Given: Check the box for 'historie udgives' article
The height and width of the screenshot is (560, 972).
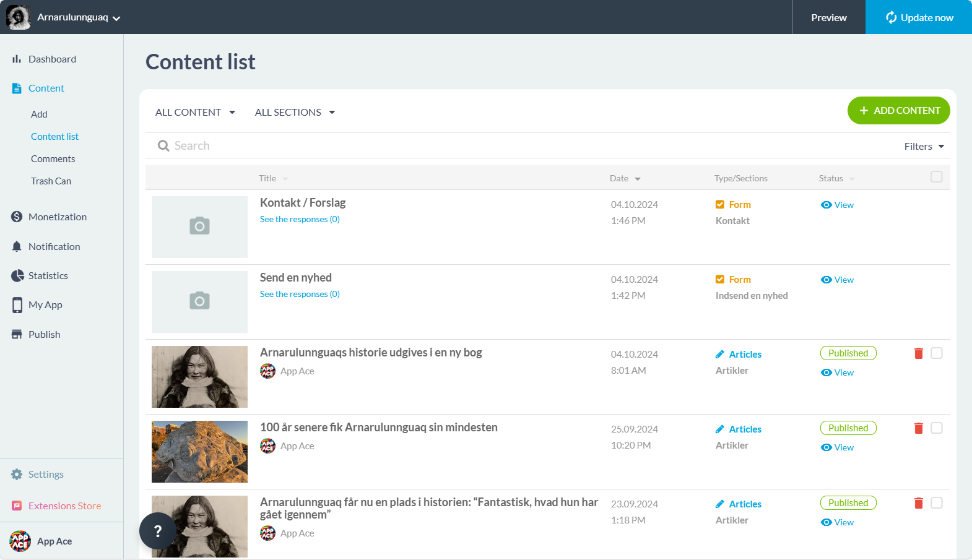Looking at the screenshot, I should (936, 353).
